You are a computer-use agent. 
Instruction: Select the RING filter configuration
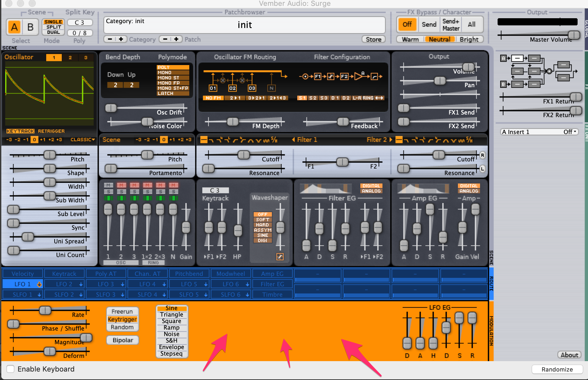click(x=368, y=98)
